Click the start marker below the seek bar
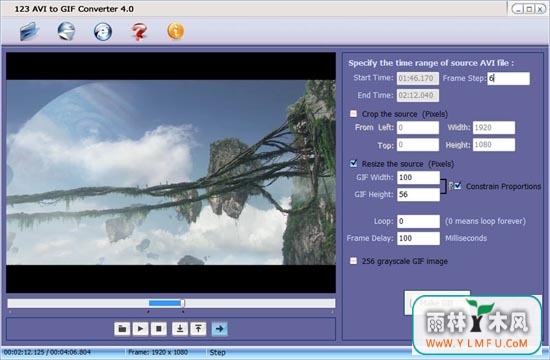This screenshot has height=360, width=550. click(148, 311)
